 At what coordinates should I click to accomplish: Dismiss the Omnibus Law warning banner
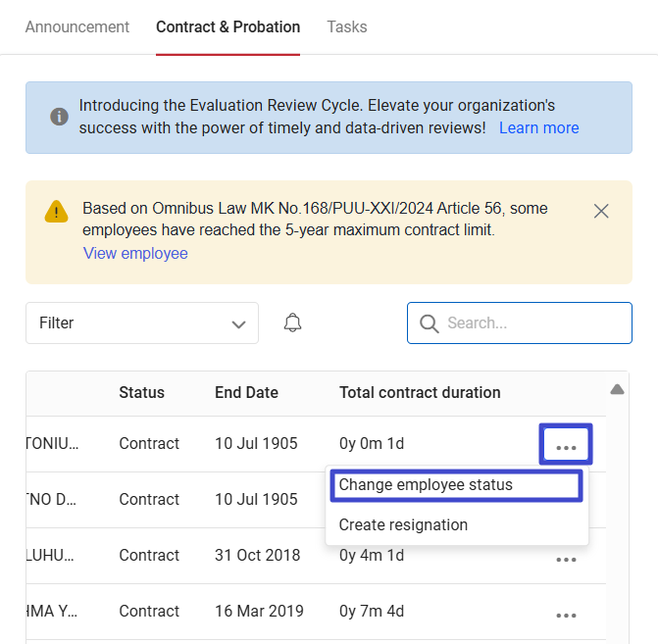pos(601,211)
